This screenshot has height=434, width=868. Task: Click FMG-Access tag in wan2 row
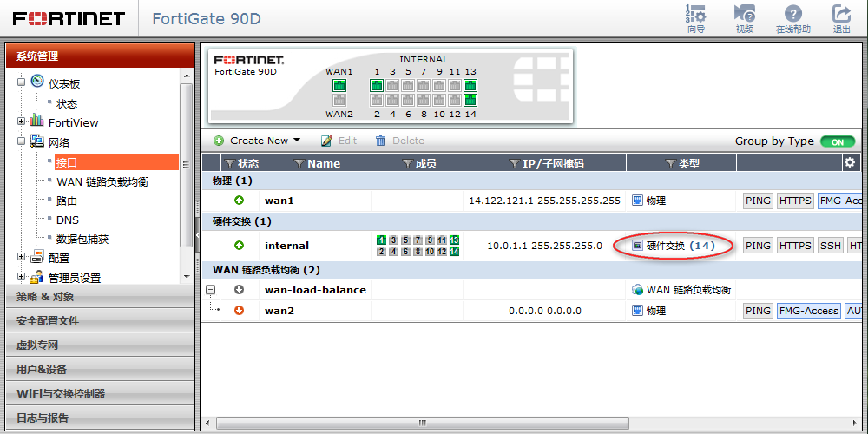coord(809,311)
